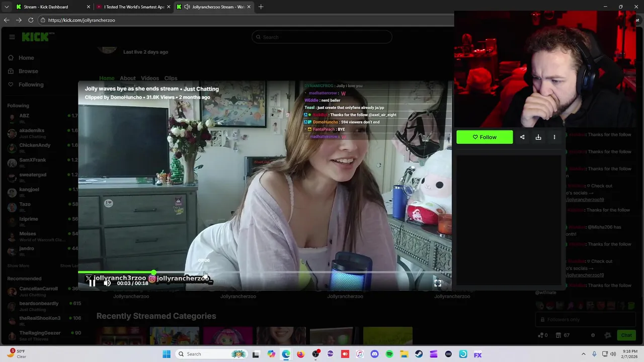The height and width of the screenshot is (362, 644).
Task: Go forward in the browser
Action: pos(19,20)
